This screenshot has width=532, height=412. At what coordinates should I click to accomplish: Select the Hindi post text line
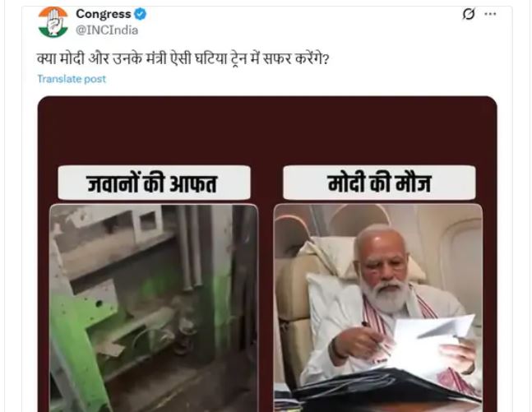183,59
